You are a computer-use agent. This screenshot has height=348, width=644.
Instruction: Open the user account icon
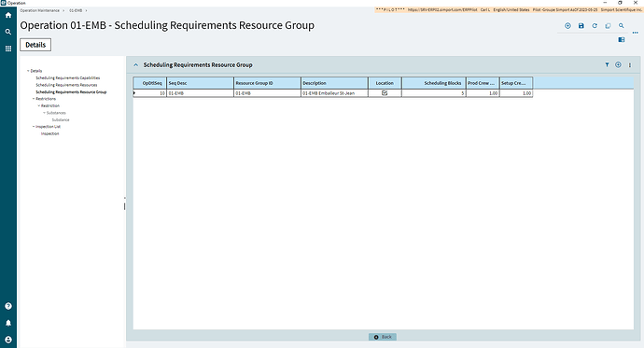coord(8,340)
